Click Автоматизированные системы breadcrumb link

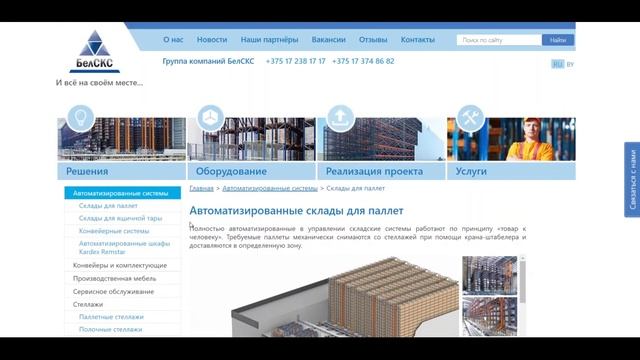point(270,188)
